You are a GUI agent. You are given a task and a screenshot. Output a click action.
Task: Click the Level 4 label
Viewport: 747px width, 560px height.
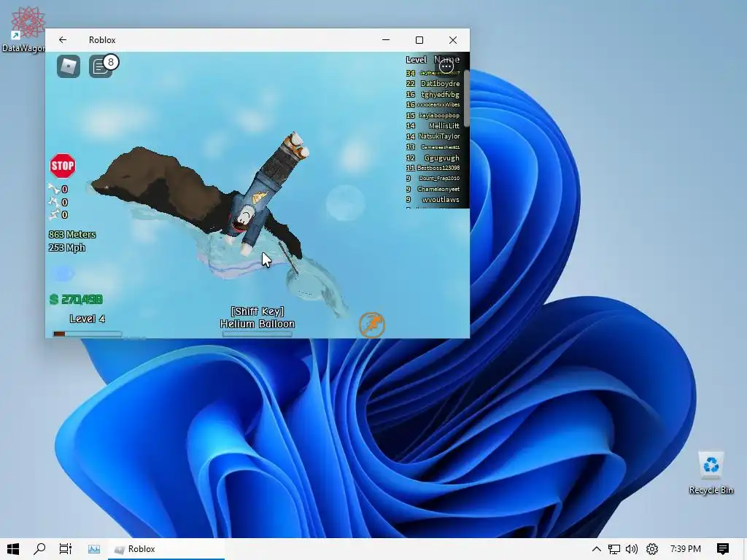point(88,319)
